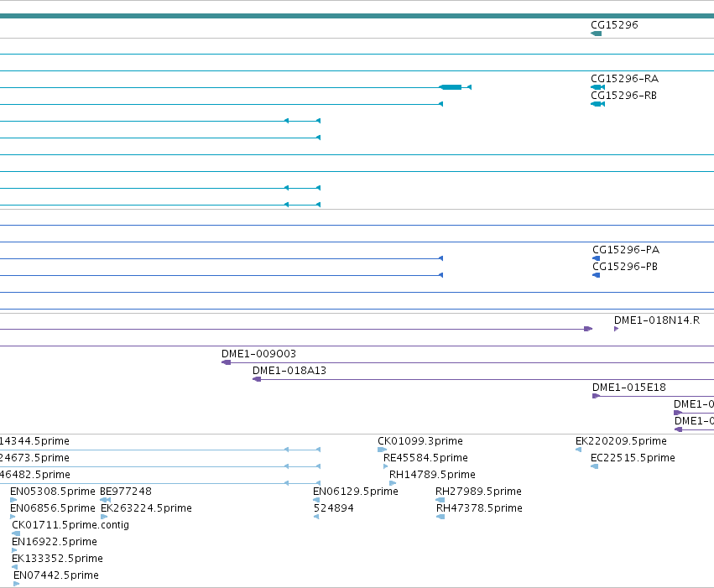Click the CG15296-RB transcript glyph
The width and height of the screenshot is (714, 588).
[598, 104]
